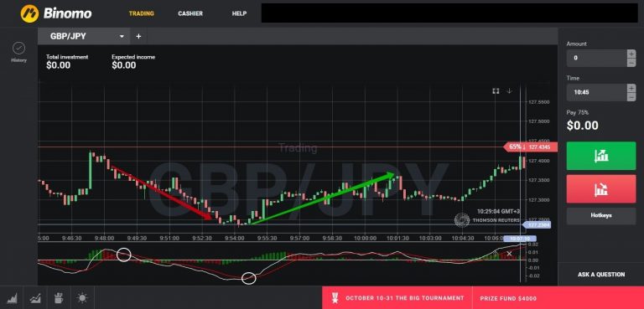
Task: Open the CASHIER menu
Action: tap(190, 13)
